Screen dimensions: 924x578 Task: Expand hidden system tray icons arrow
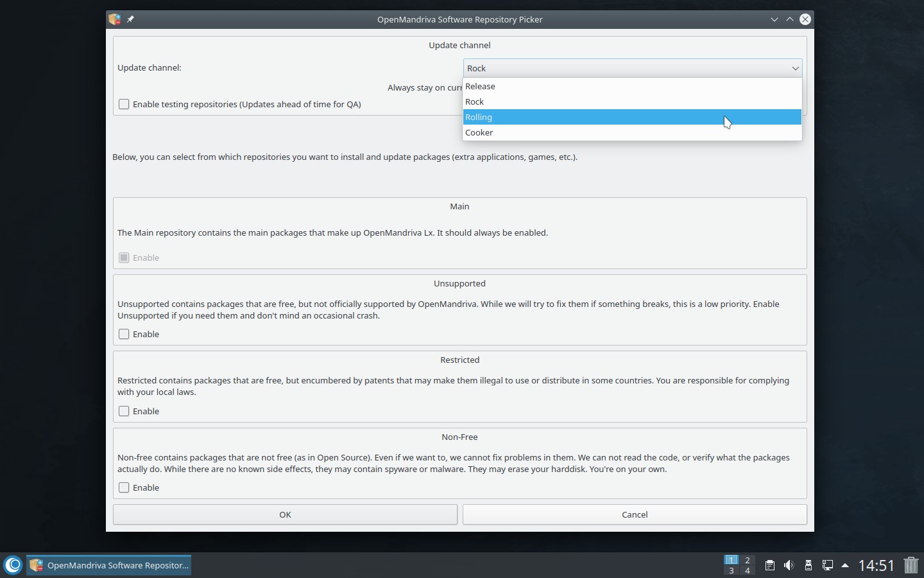[845, 565]
